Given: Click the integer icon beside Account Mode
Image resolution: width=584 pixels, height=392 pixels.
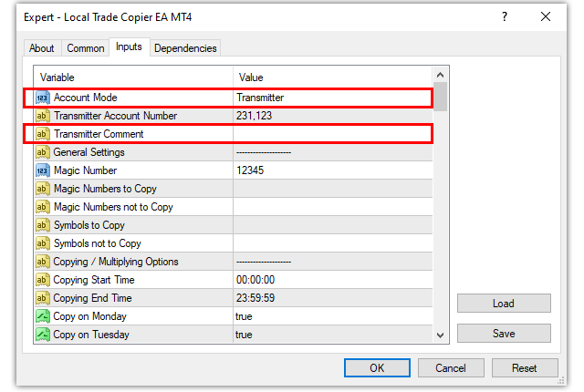Looking at the screenshot, I should pyautogui.click(x=42, y=98).
